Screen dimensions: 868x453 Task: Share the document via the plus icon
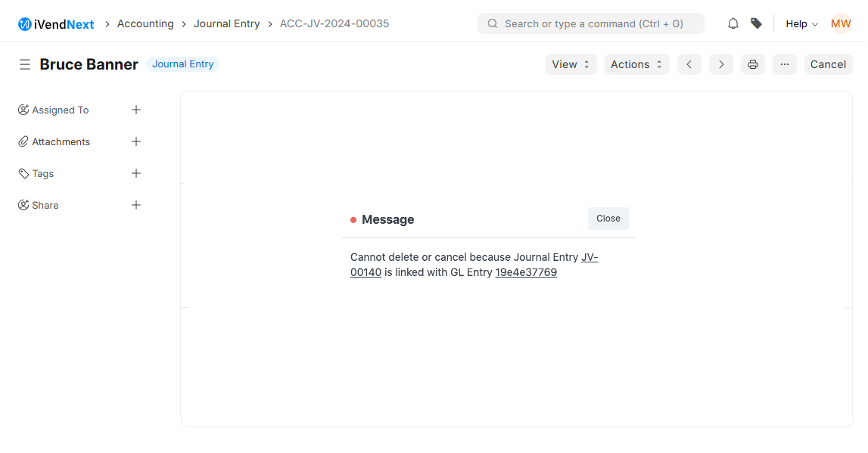[x=136, y=205]
